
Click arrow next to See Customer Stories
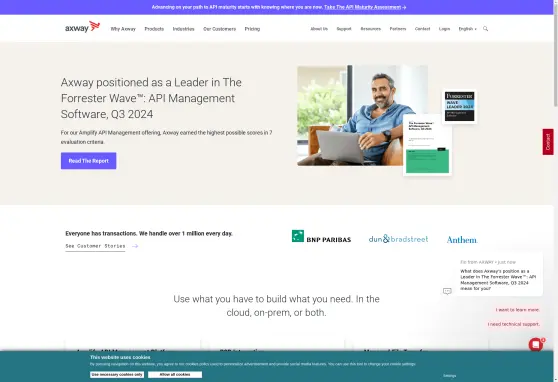[135, 246]
